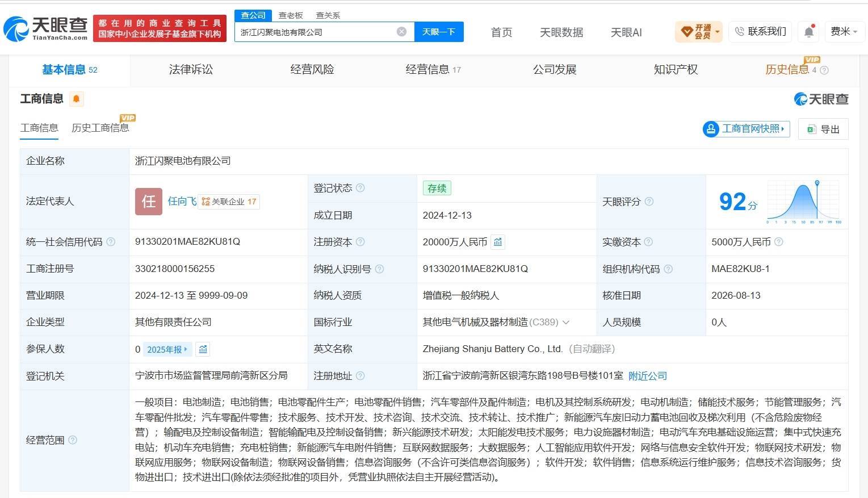Open 天眼AI in top navigation
Viewport: 868px width, 498px height.
[626, 32]
